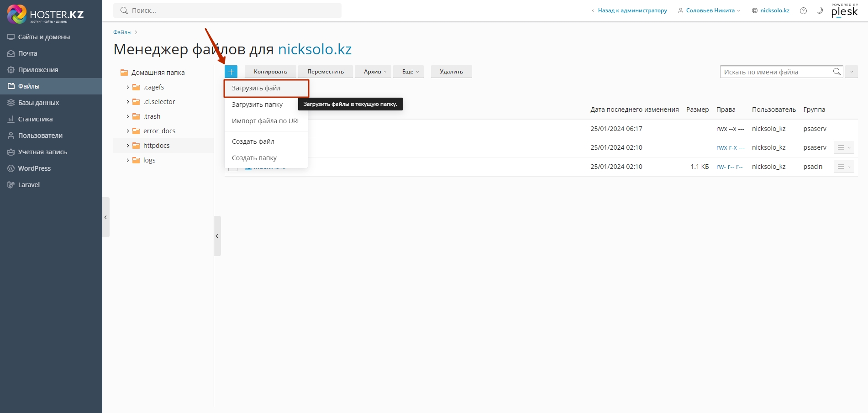The image size is (868, 413).
Task: Click the help question mark icon
Action: click(803, 10)
